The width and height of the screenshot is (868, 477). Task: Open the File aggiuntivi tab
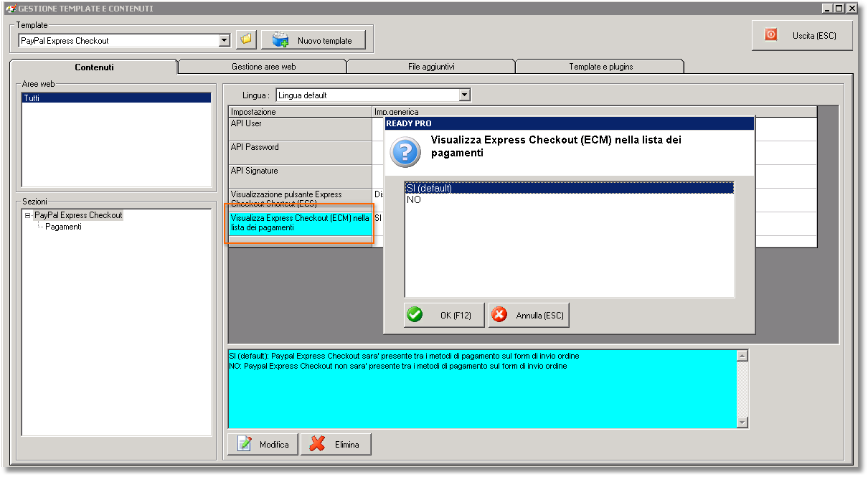[431, 67]
